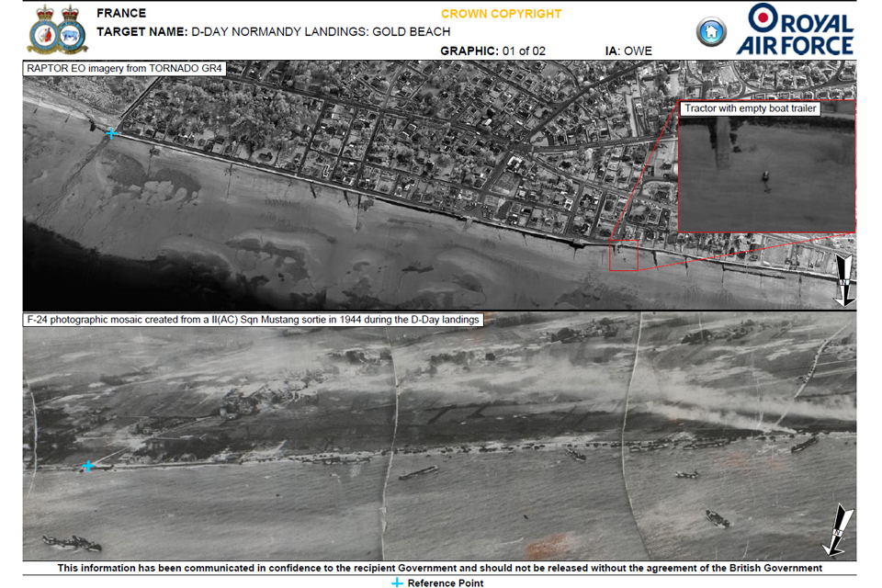Click the CROWN COPYRIGHT text
This screenshot has height=588, width=882.
[x=501, y=14]
